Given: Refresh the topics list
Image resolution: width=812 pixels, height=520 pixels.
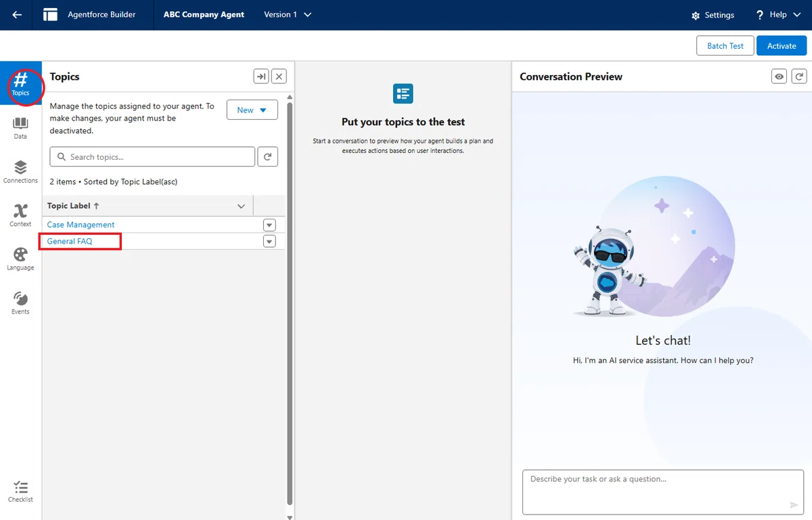Looking at the screenshot, I should pyautogui.click(x=268, y=156).
